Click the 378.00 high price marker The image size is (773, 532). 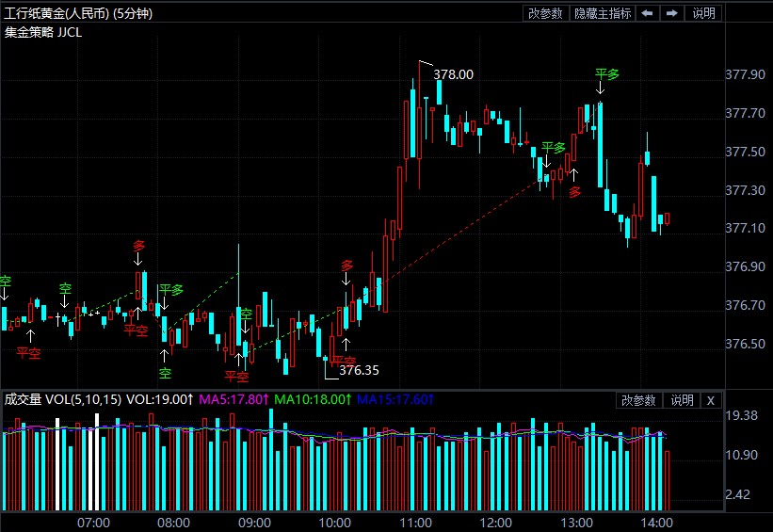453,74
